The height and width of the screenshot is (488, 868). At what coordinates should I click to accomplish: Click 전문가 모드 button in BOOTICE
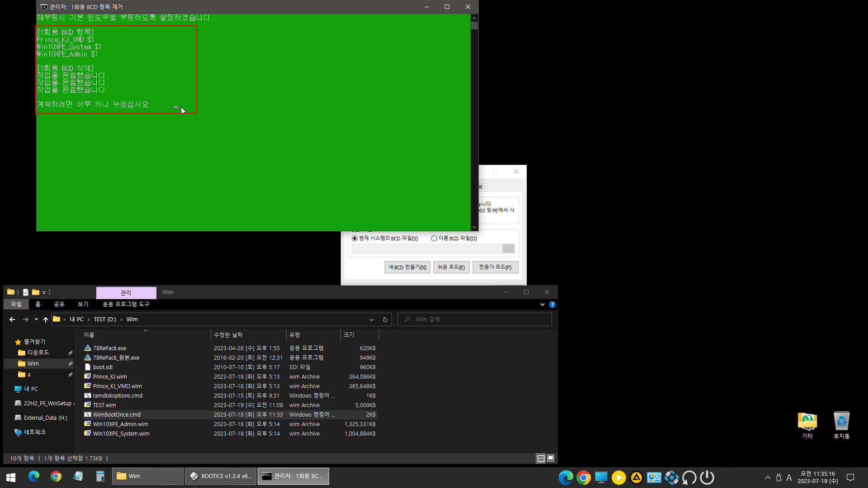495,267
